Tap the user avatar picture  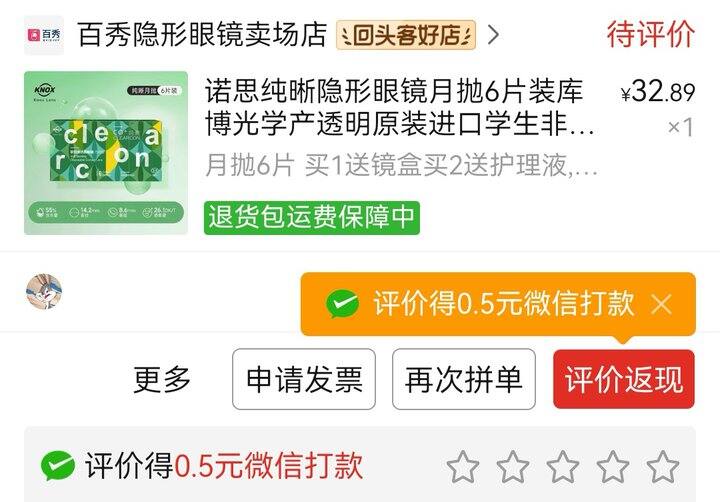click(x=44, y=292)
